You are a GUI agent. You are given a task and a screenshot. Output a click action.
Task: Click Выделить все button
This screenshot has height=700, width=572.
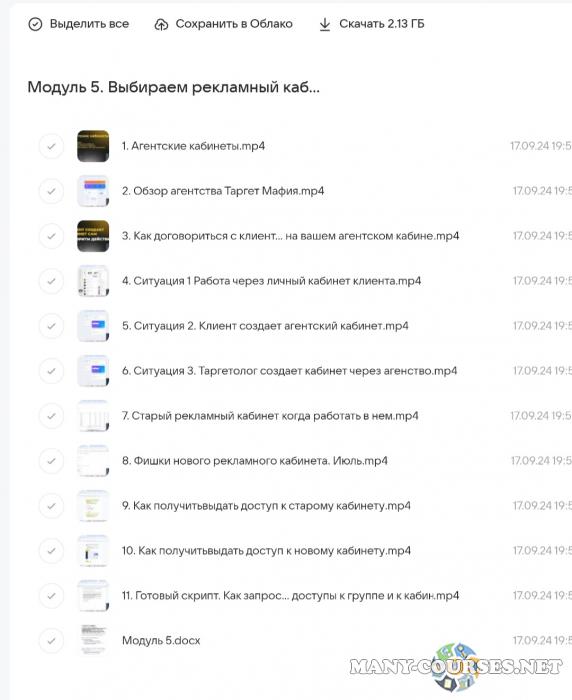click(x=79, y=24)
